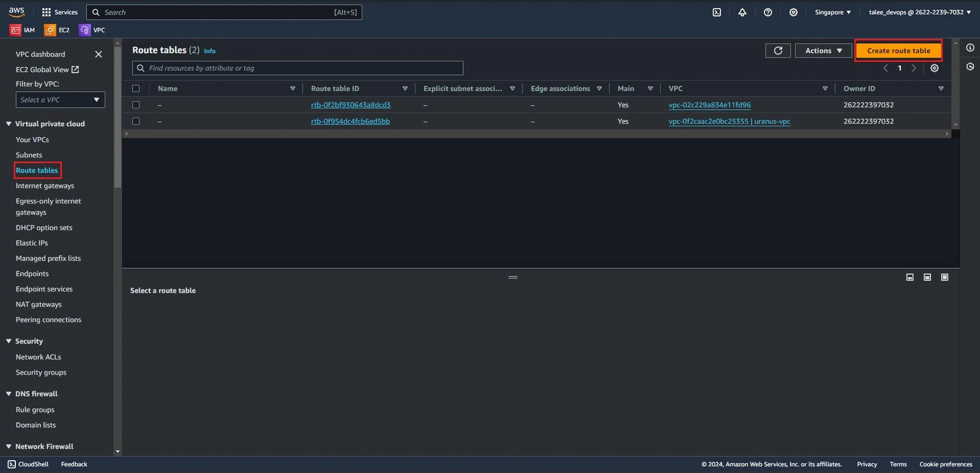This screenshot has height=473, width=980.
Task: Open the Actions dropdown
Action: pyautogui.click(x=823, y=51)
